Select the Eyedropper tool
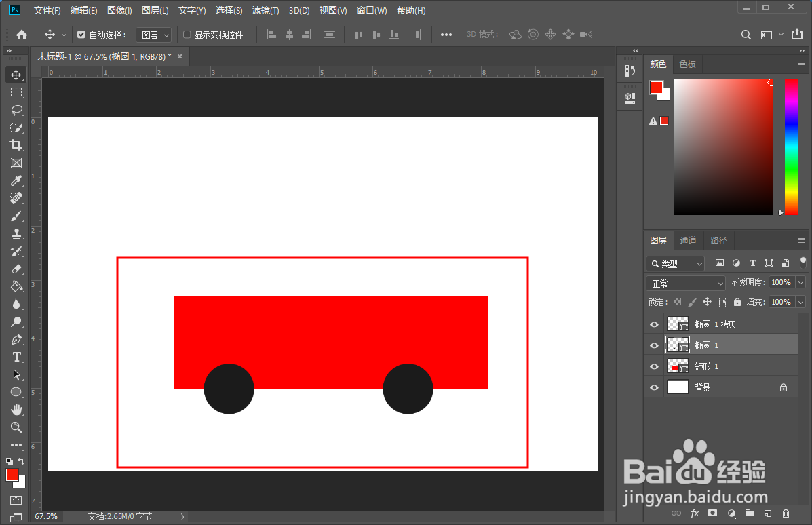Screen dimensions: 812x525 pyautogui.click(x=16, y=180)
